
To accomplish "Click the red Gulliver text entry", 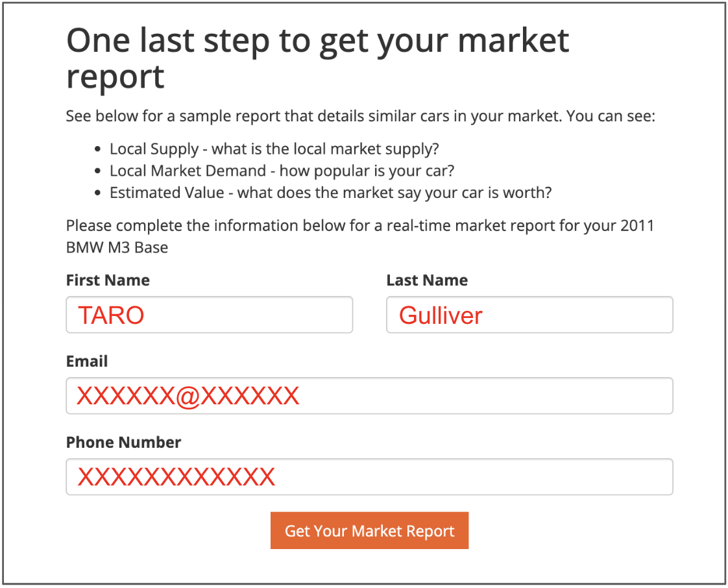I will (441, 315).
